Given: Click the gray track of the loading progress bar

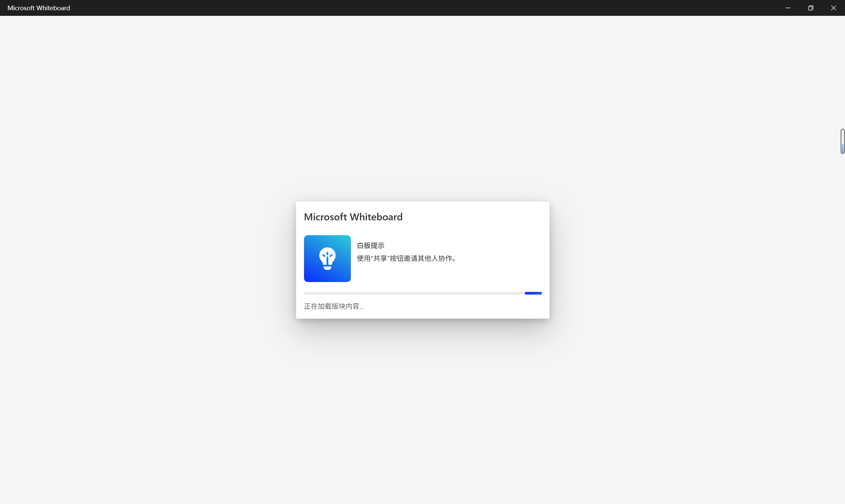Looking at the screenshot, I should [415, 293].
